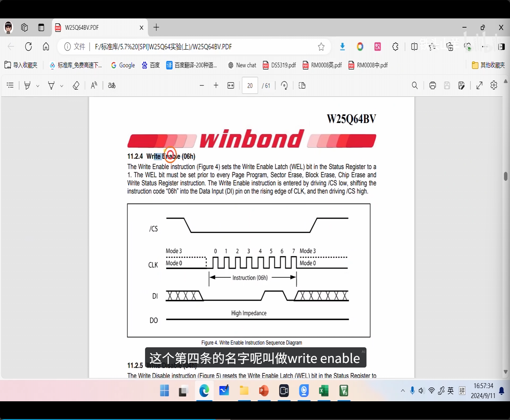Open Wi-Fi network settings in tray
The height and width of the screenshot is (420, 510).
pos(431,391)
